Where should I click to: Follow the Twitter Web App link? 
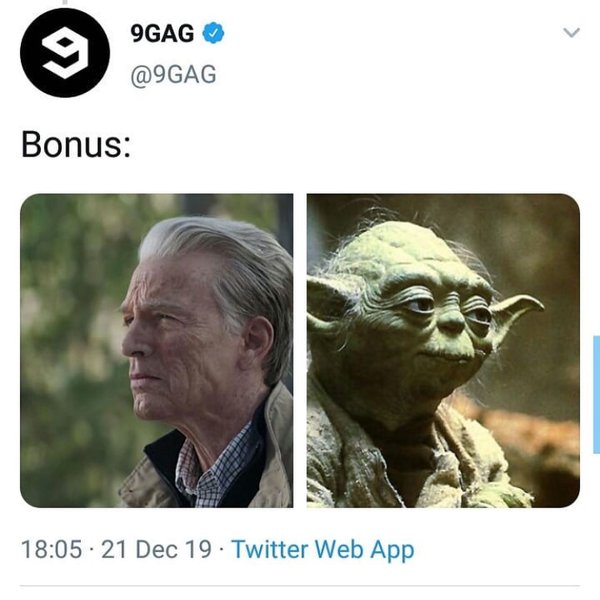click(323, 549)
